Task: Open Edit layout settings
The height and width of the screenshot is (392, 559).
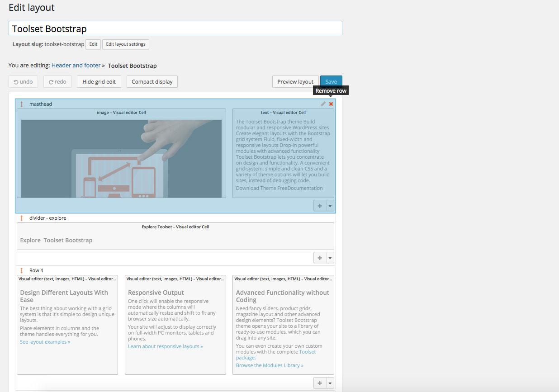Action: click(126, 44)
